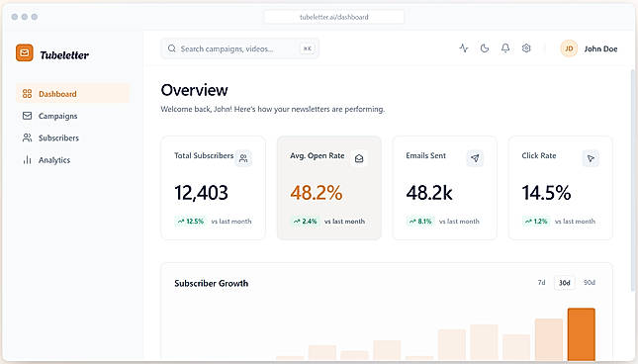Click the Click Rate cursor icon
Viewport: 638px width, 364px height.
click(591, 158)
